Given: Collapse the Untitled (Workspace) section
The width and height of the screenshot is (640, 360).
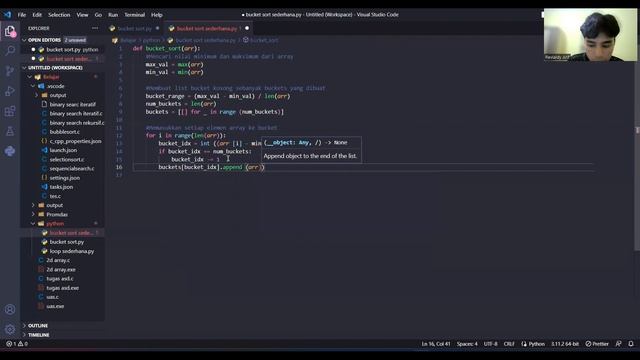Looking at the screenshot, I should coord(55,68).
